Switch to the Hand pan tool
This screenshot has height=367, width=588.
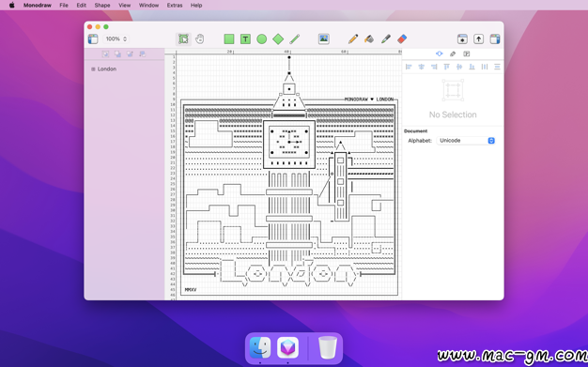[200, 39]
